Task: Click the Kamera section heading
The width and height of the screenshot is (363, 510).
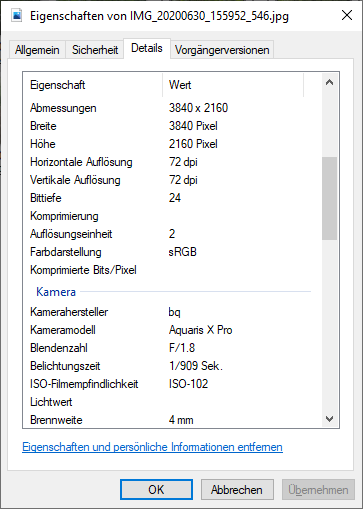Action: (x=56, y=292)
